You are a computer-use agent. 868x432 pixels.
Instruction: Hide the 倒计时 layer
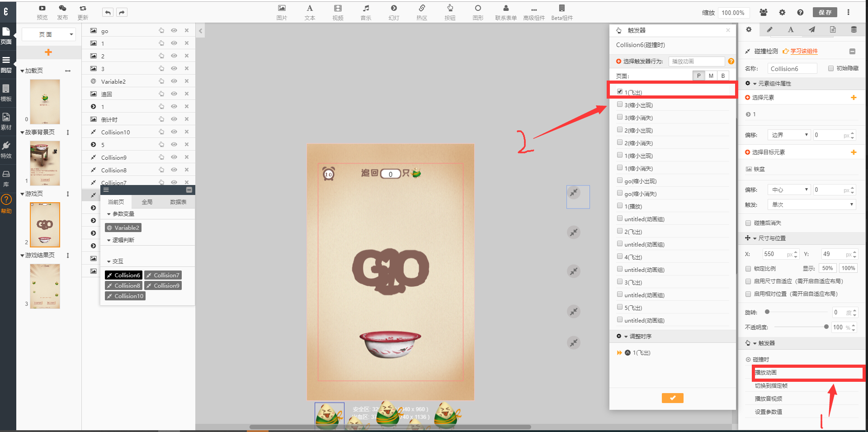(x=174, y=119)
